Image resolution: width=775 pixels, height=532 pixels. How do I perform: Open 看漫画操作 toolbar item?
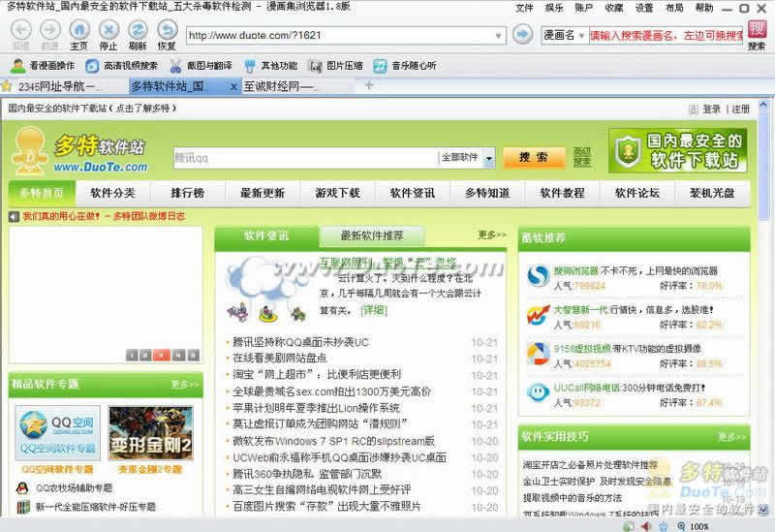[43, 66]
